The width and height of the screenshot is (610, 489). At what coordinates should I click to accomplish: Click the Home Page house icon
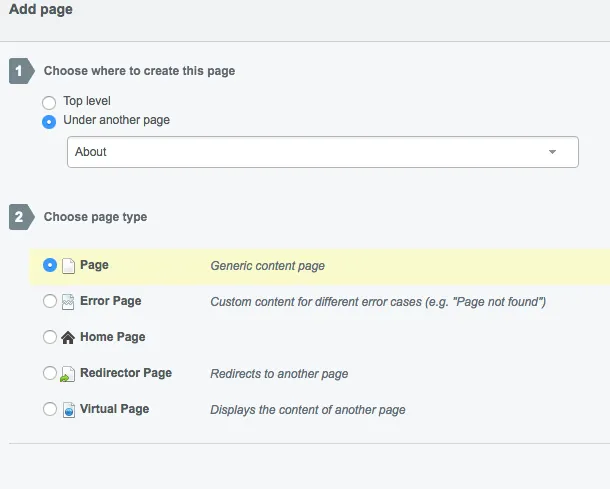click(69, 338)
